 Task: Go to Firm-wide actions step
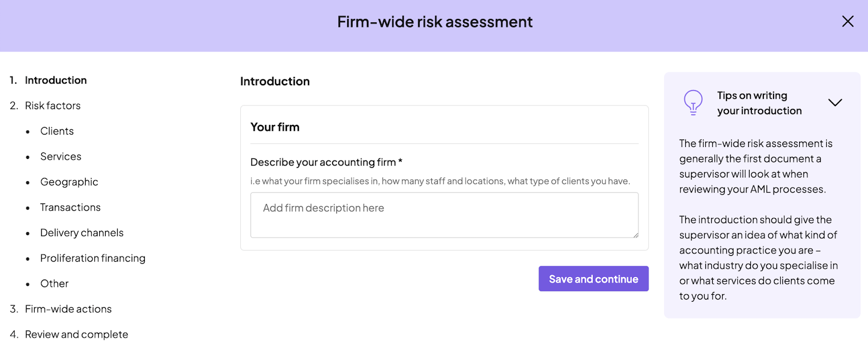pyautogui.click(x=68, y=309)
